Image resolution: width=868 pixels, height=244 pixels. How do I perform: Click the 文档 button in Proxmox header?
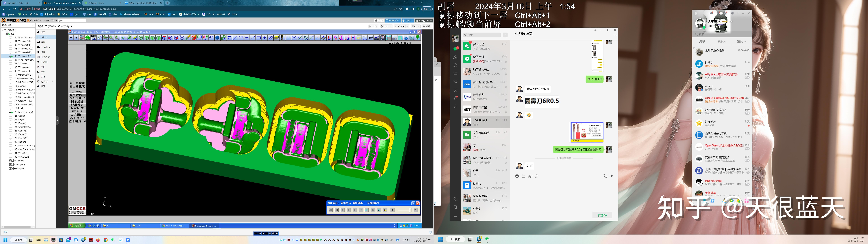pos(379,21)
